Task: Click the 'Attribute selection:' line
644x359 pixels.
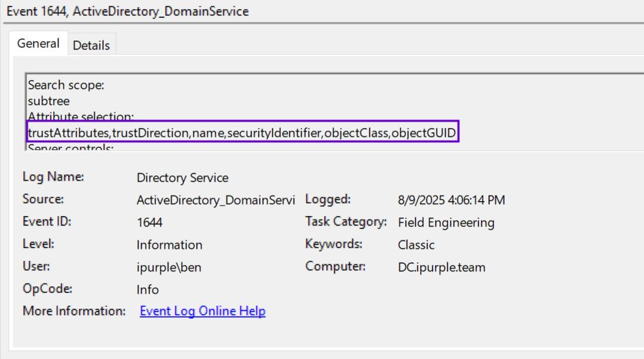Action: (80, 116)
